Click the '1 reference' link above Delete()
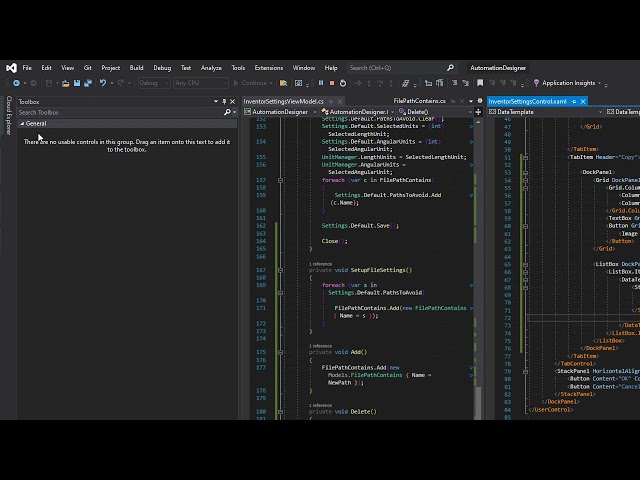This screenshot has width=640, height=480. [x=320, y=405]
